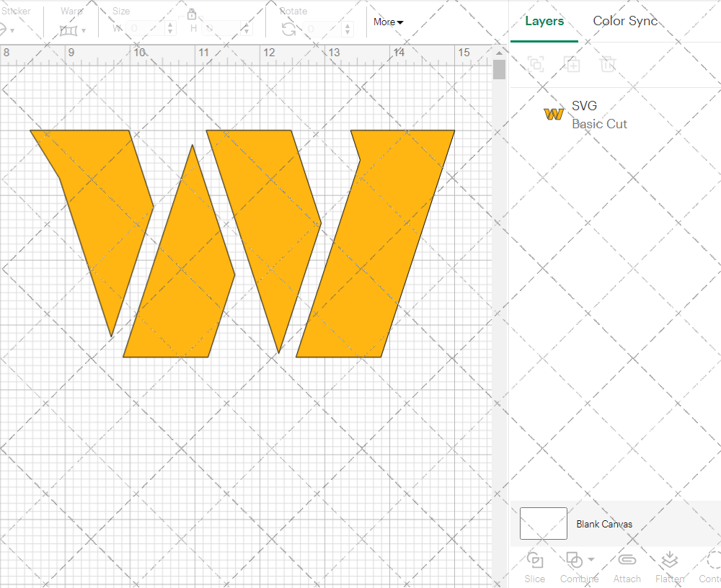Open the Combine dropdown arrow
The width and height of the screenshot is (721, 588).
[x=591, y=559]
